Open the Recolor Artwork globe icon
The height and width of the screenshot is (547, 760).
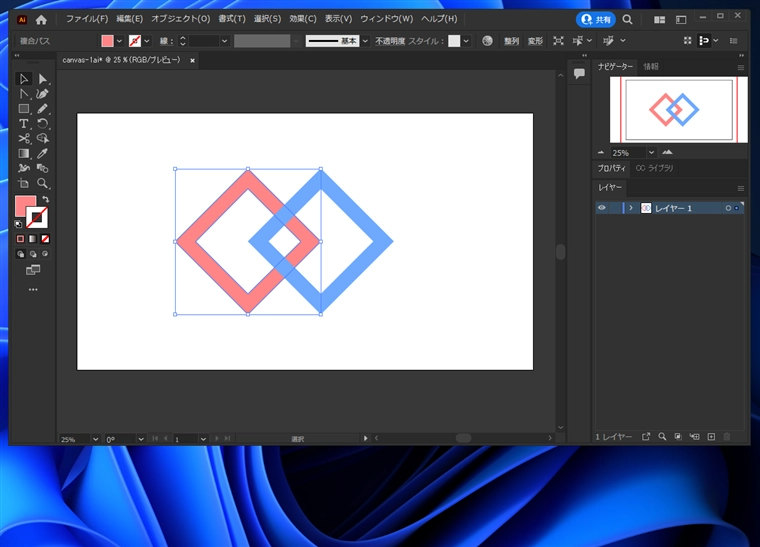[x=487, y=41]
